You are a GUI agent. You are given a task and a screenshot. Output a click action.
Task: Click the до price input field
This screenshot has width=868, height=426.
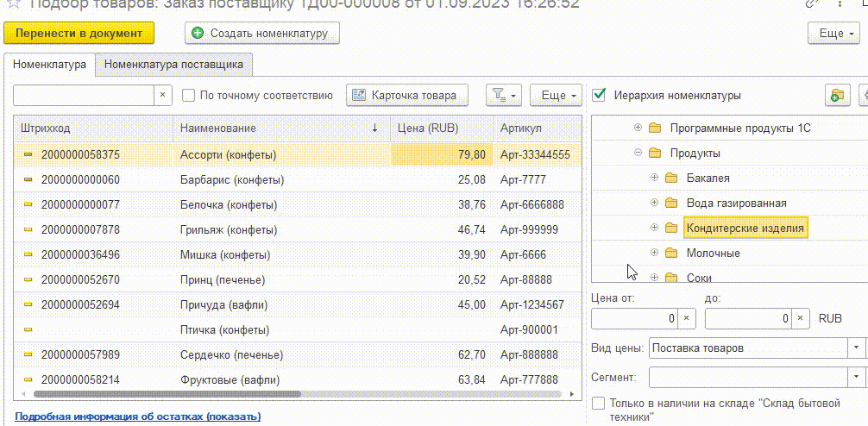point(748,318)
